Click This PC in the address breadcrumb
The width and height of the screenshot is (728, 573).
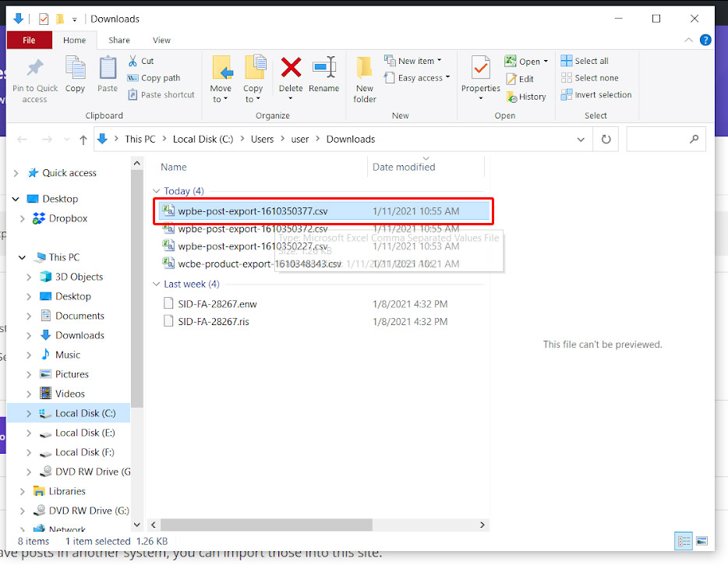140,140
